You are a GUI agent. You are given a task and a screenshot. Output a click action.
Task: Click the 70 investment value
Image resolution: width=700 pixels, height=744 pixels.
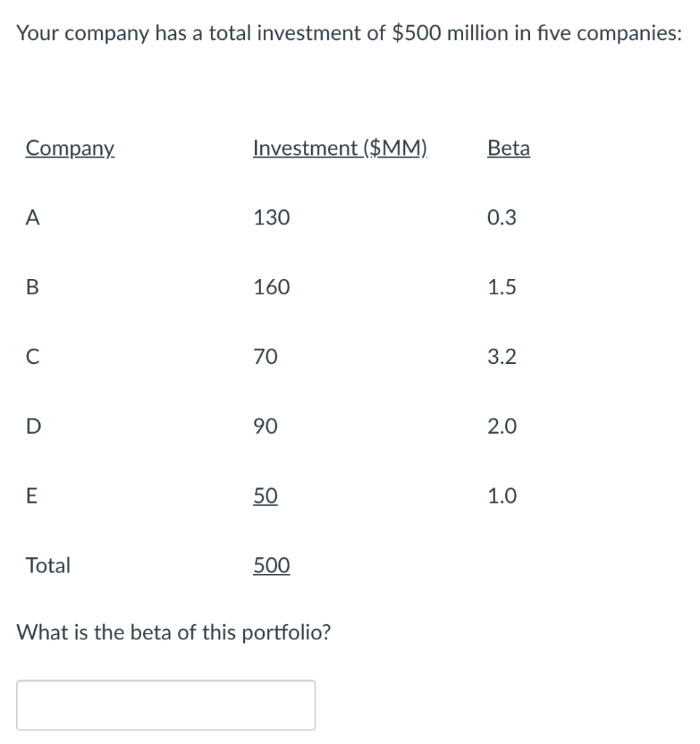tap(265, 357)
